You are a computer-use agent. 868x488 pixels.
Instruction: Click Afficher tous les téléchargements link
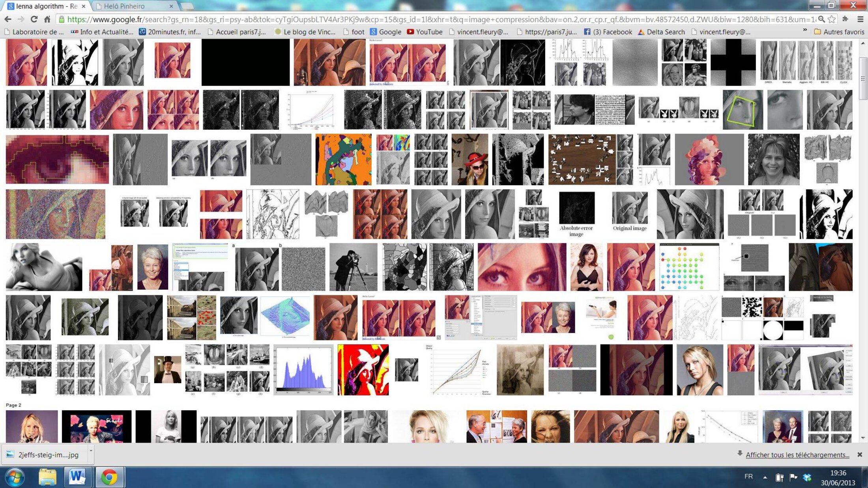click(x=797, y=455)
